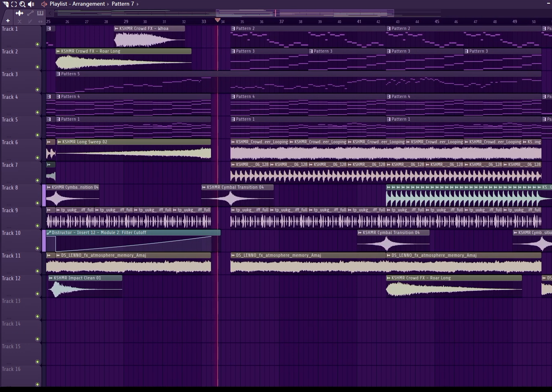Image resolution: width=552 pixels, height=392 pixels.
Task: Expand the arrow after Pattern 7
Action: click(x=138, y=4)
